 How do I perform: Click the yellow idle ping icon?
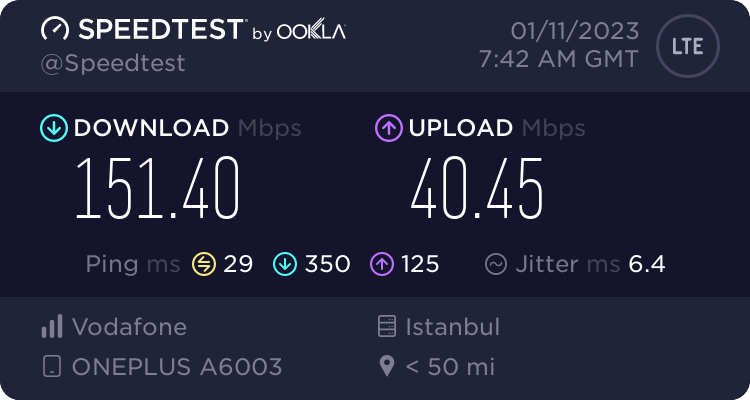pyautogui.click(x=204, y=264)
